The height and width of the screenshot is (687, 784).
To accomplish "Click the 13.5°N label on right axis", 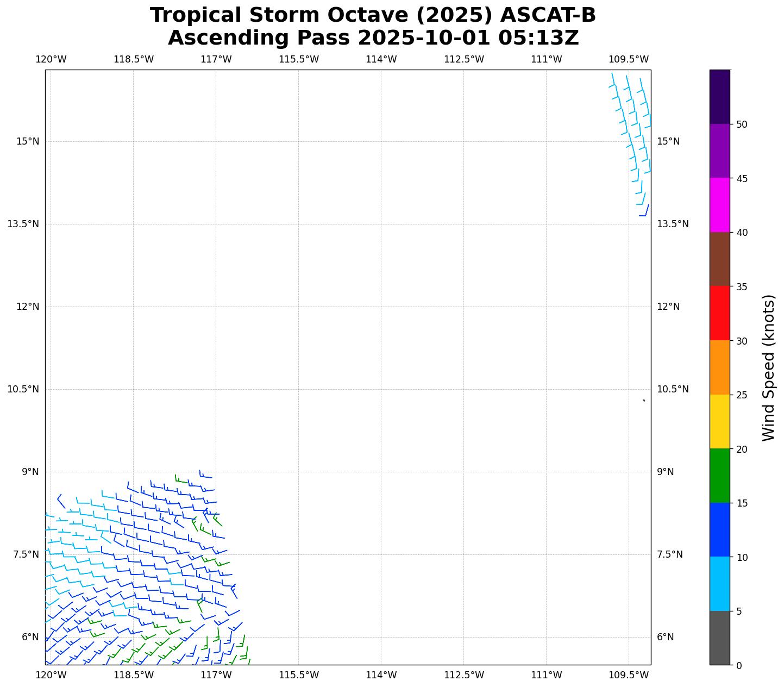I will pos(673,224).
